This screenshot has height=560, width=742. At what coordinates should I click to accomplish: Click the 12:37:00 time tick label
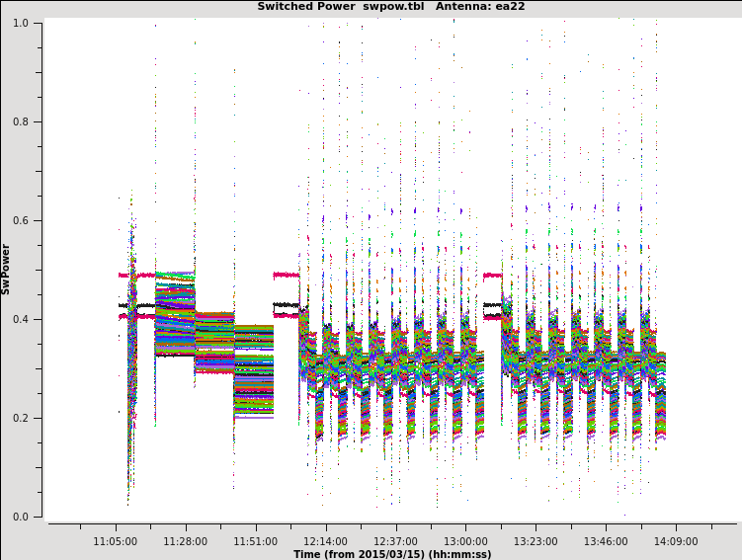click(395, 541)
